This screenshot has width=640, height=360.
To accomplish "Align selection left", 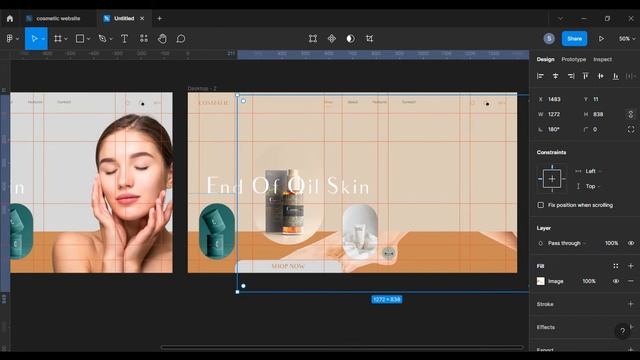I will pyautogui.click(x=540, y=76).
